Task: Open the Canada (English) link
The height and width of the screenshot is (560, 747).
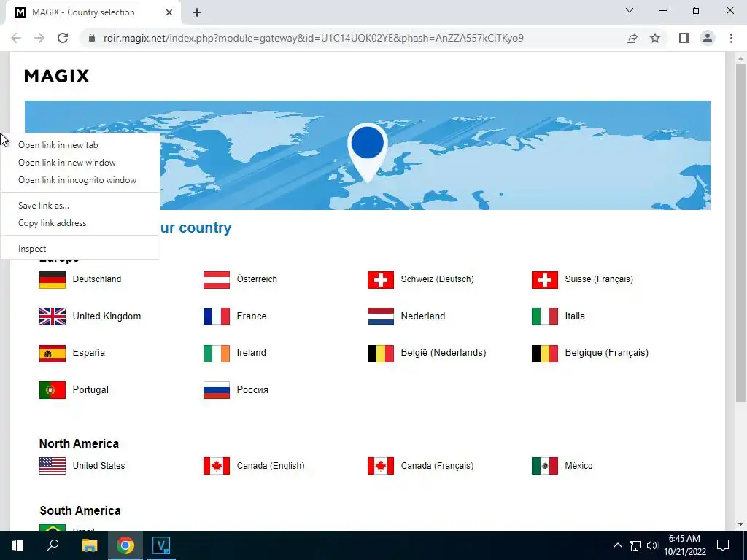Action: click(271, 466)
